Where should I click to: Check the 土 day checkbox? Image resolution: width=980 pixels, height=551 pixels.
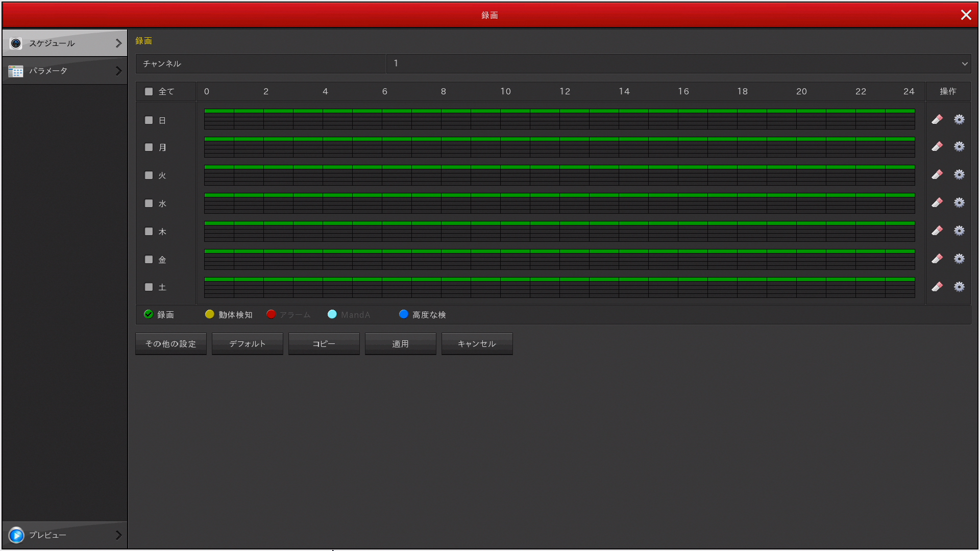pyautogui.click(x=149, y=287)
